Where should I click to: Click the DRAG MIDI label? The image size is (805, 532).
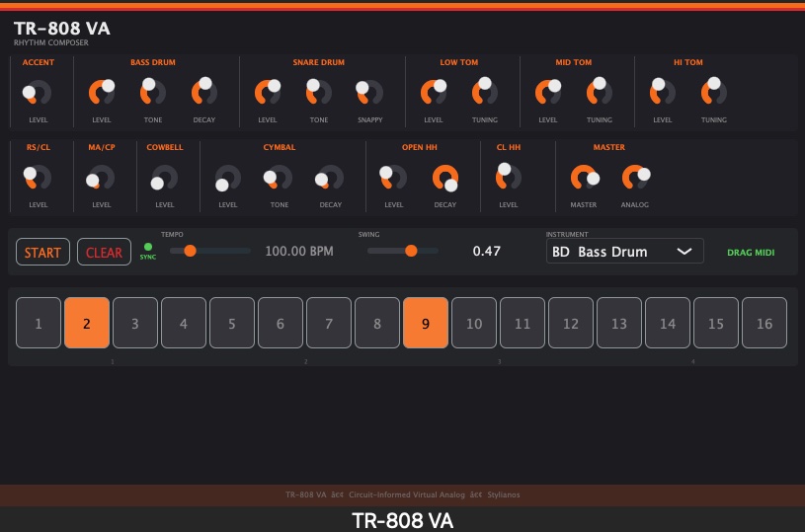751,253
